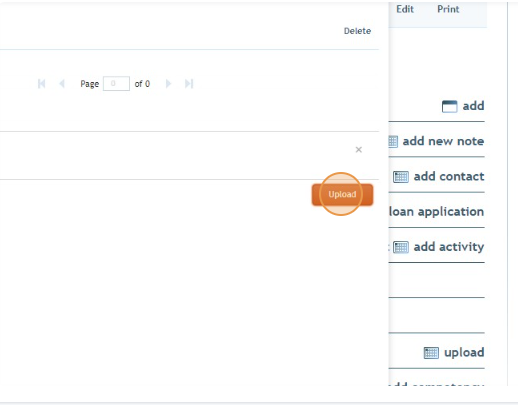Click the calendar icon beside 'add activity'
The height and width of the screenshot is (405, 518).
(x=401, y=247)
